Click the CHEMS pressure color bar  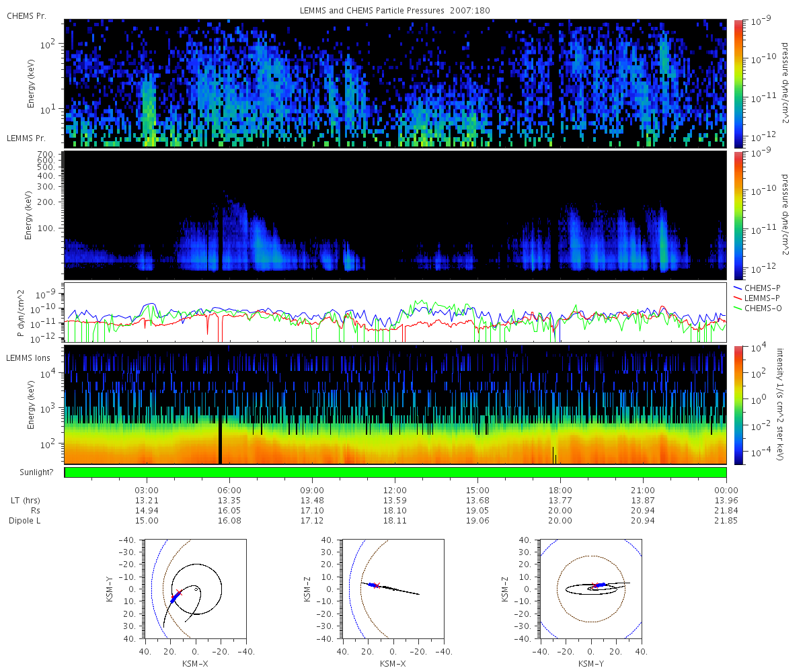738,83
